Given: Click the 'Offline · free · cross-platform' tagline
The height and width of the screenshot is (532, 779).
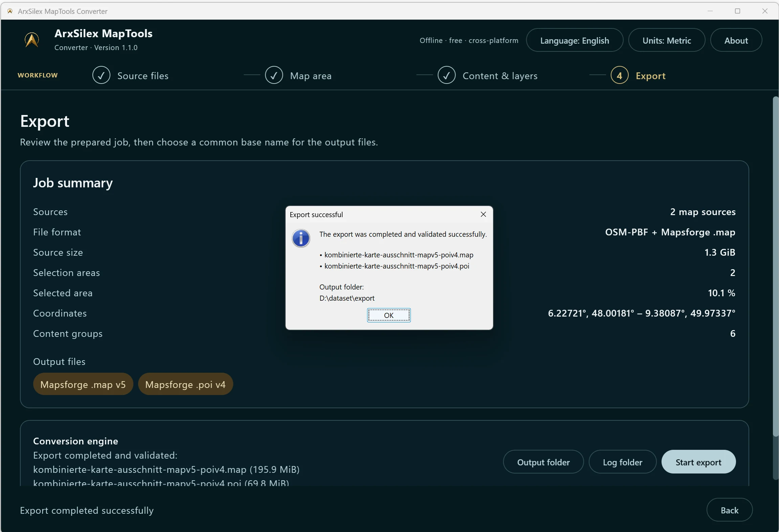Looking at the screenshot, I should point(469,41).
